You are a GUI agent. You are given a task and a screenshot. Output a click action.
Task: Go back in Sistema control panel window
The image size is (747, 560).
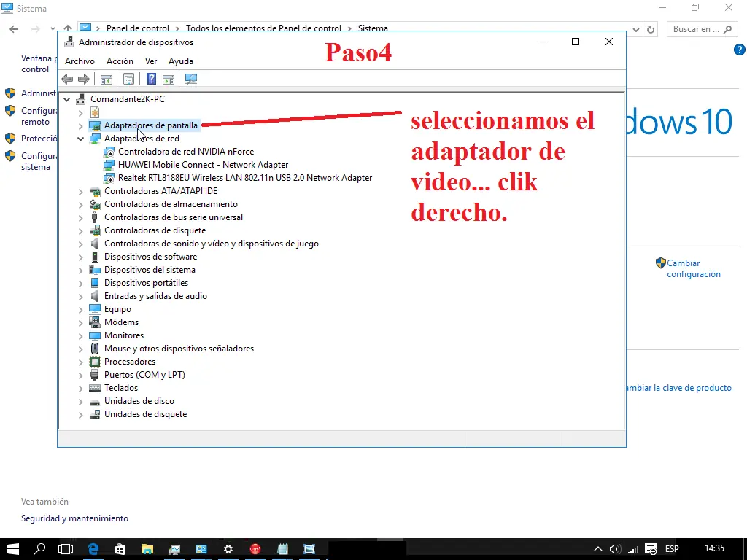(14, 29)
